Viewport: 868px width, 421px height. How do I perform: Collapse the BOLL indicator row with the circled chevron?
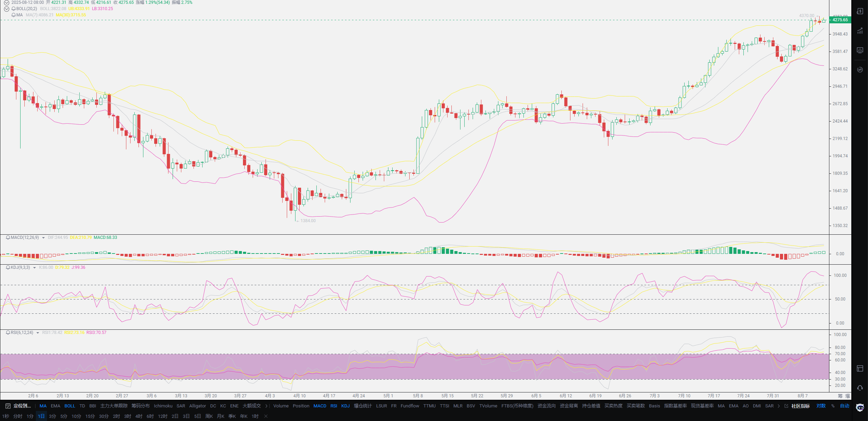pyautogui.click(x=6, y=9)
